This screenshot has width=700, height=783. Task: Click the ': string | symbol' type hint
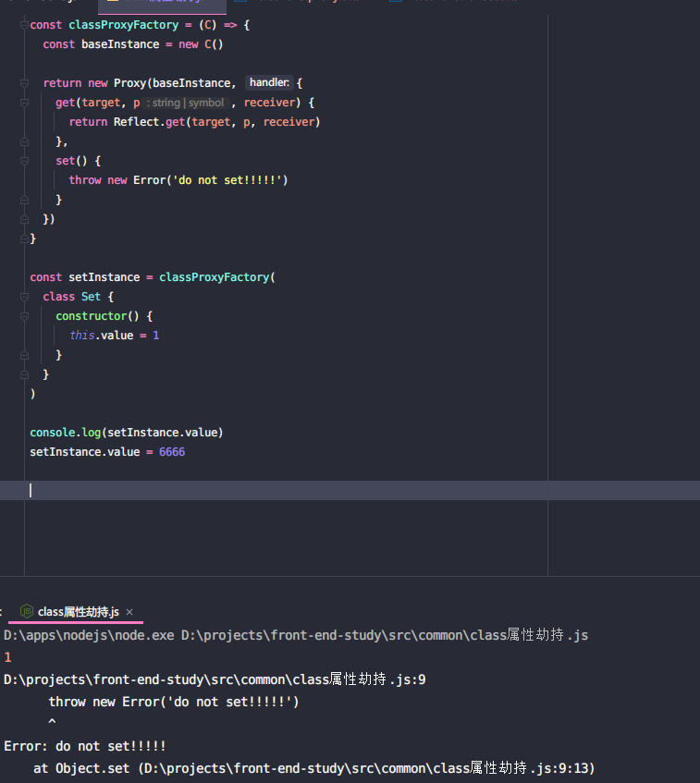185,103
